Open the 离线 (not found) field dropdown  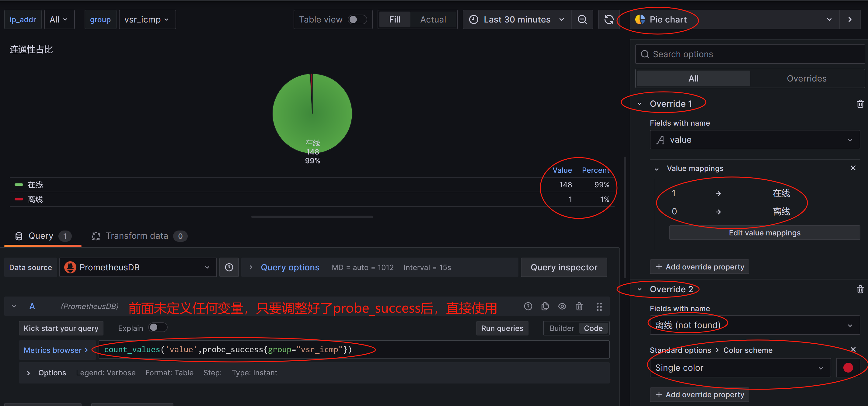(x=755, y=325)
